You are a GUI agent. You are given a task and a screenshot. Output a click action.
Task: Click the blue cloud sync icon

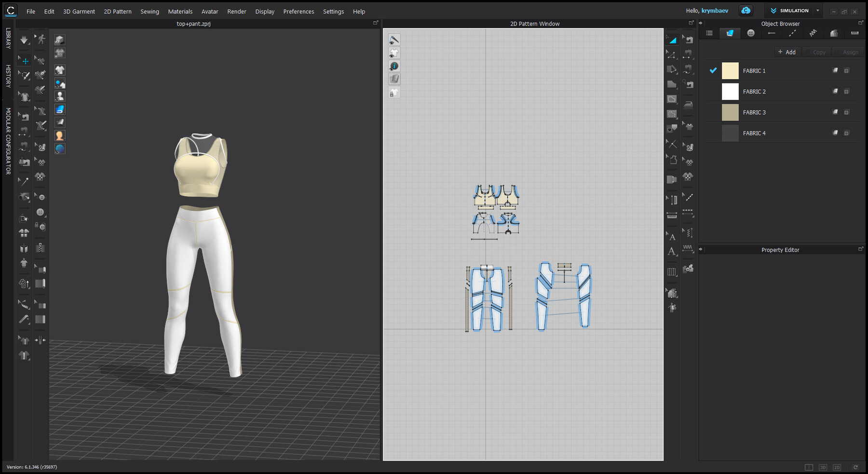click(746, 11)
